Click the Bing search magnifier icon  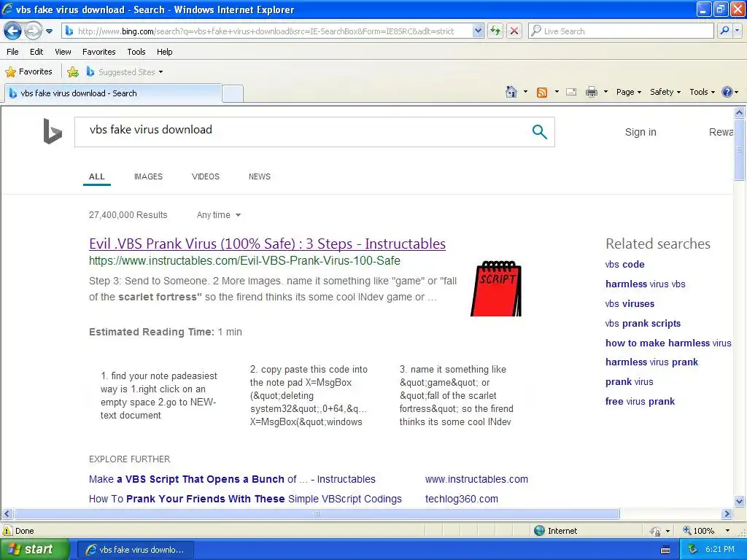coord(539,131)
